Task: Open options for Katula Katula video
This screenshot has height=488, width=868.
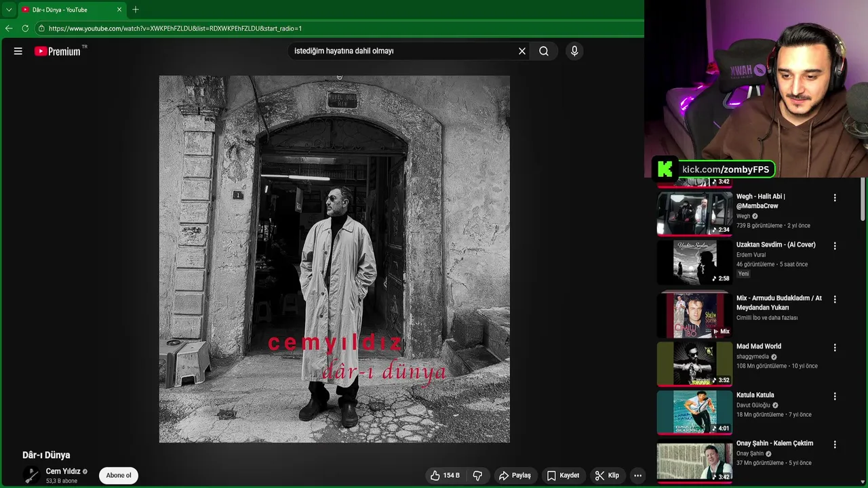Action: point(835,396)
